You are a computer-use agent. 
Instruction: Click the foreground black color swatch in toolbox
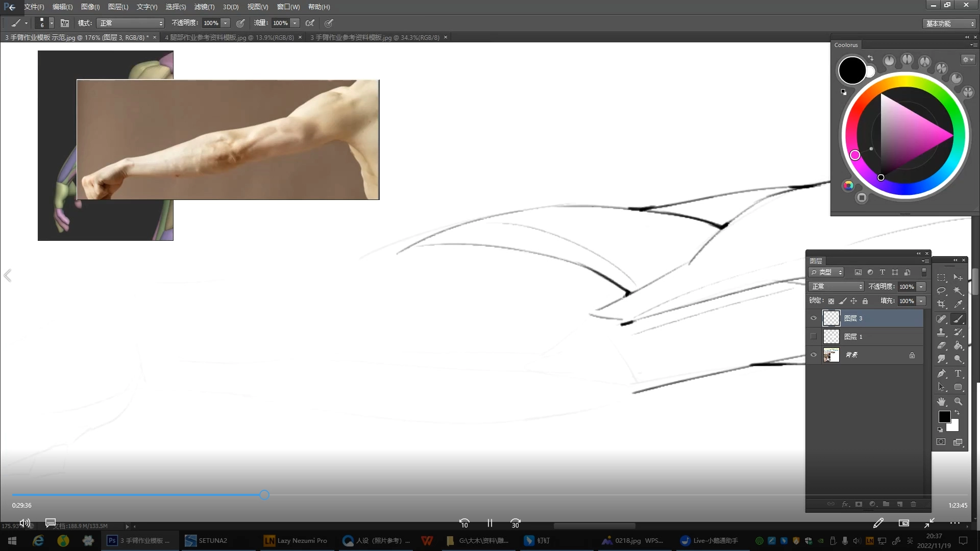click(944, 417)
